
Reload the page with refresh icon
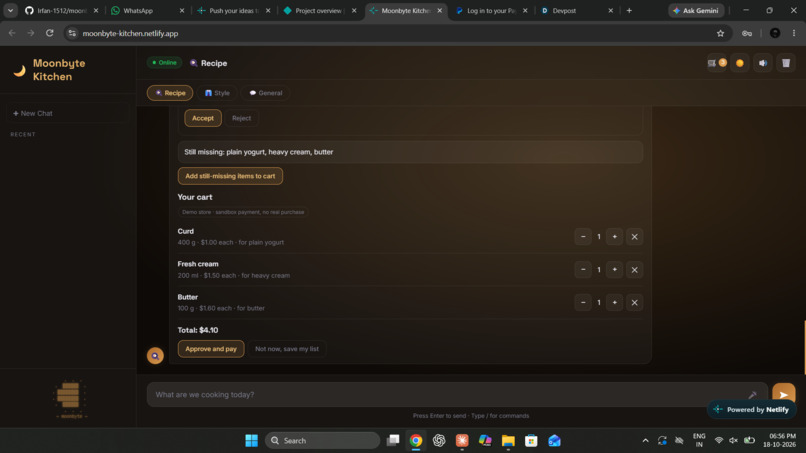pyautogui.click(x=50, y=33)
